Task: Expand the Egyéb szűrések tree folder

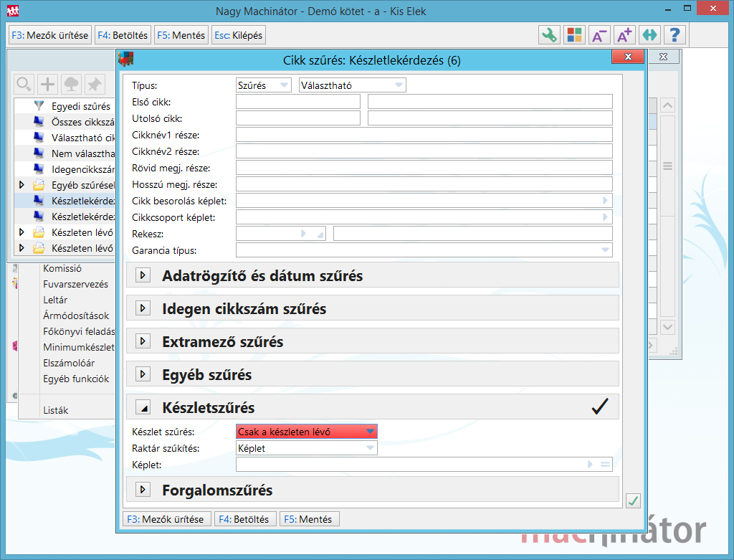Action: coord(22,185)
